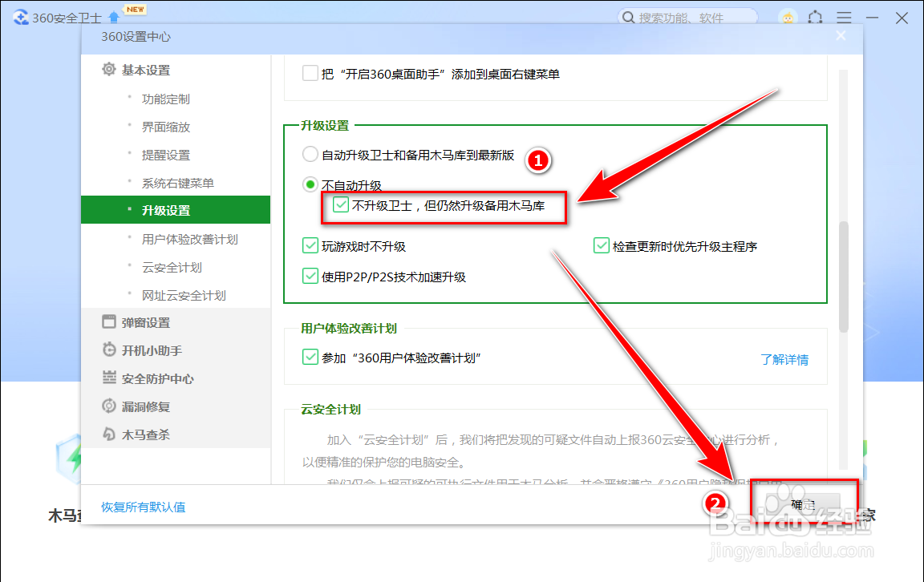Viewport: 924px width, 582px height.
Task: Expand the 开机小助手 section
Action: (x=152, y=350)
